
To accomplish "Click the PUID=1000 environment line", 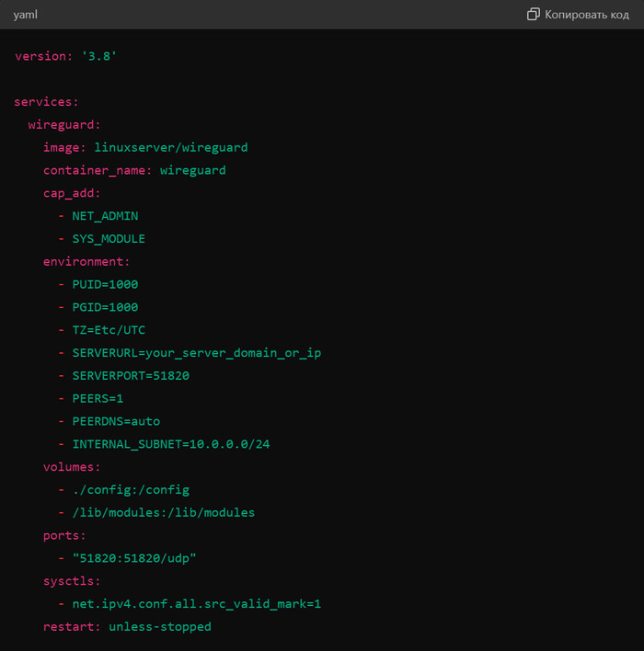I will (105, 284).
